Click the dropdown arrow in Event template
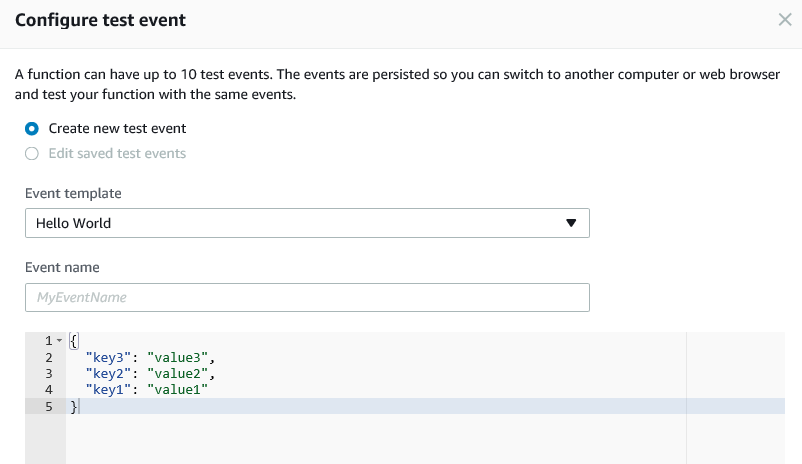 click(x=571, y=223)
